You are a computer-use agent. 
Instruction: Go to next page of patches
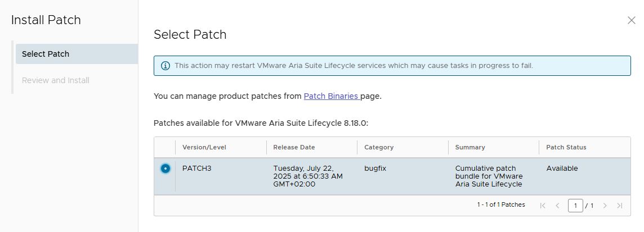pyautogui.click(x=605, y=206)
